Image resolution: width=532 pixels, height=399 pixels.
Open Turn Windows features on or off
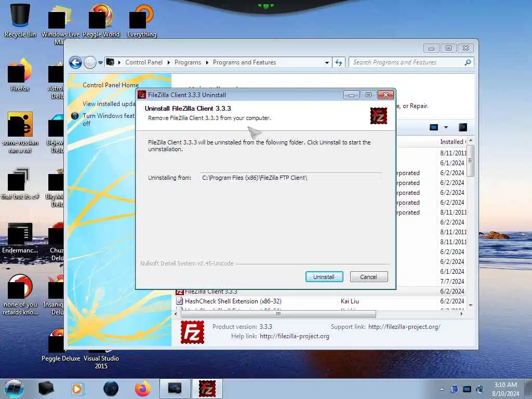click(109, 119)
